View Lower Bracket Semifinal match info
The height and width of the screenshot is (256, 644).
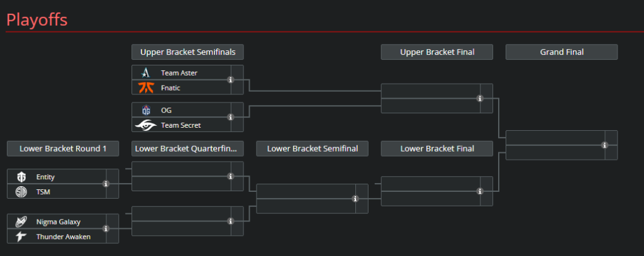pos(355,199)
